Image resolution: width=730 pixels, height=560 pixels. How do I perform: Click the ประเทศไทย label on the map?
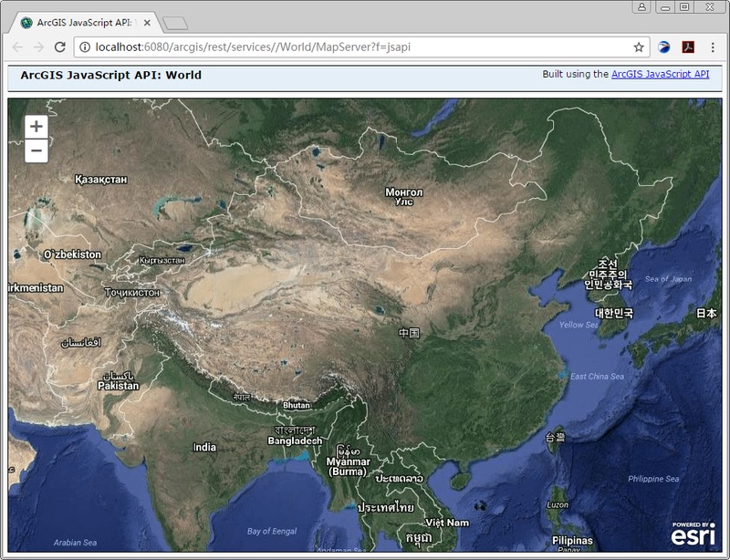[386, 507]
